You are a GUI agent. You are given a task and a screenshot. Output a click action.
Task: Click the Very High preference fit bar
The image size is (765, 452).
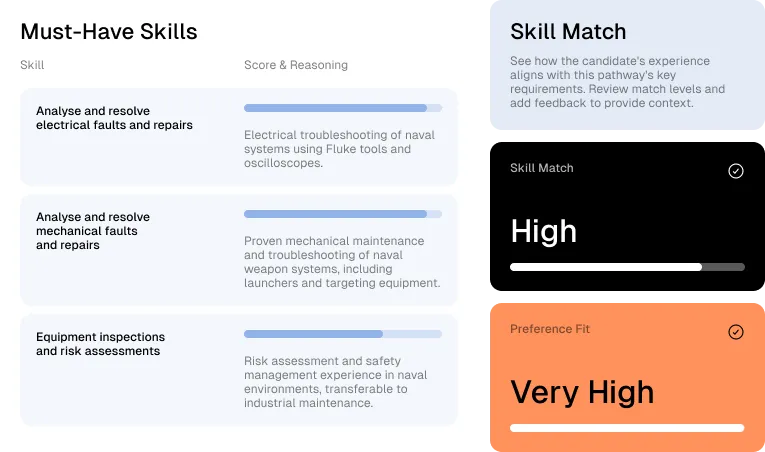click(x=627, y=428)
